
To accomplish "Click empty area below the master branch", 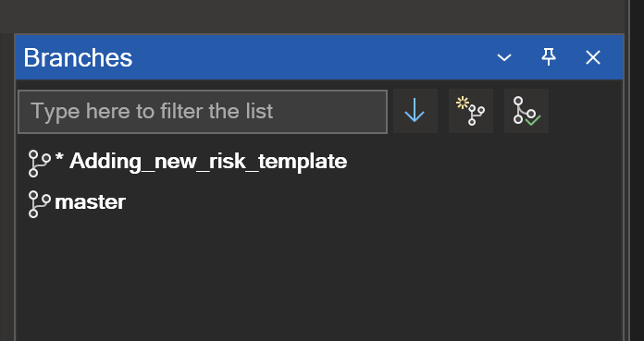I will point(318,279).
